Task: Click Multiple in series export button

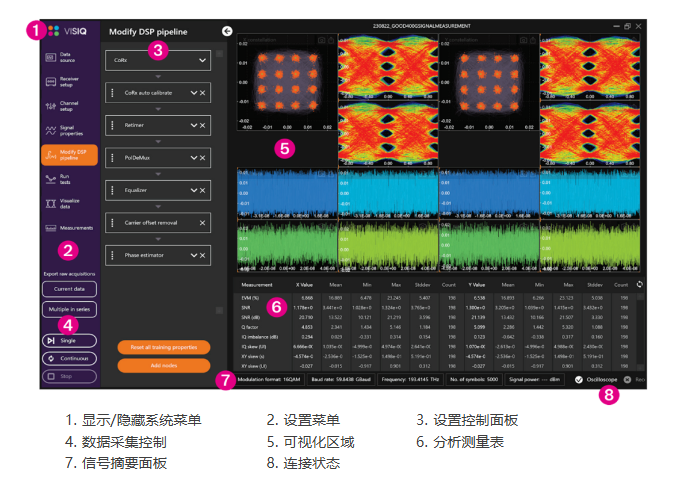Action: point(69,309)
